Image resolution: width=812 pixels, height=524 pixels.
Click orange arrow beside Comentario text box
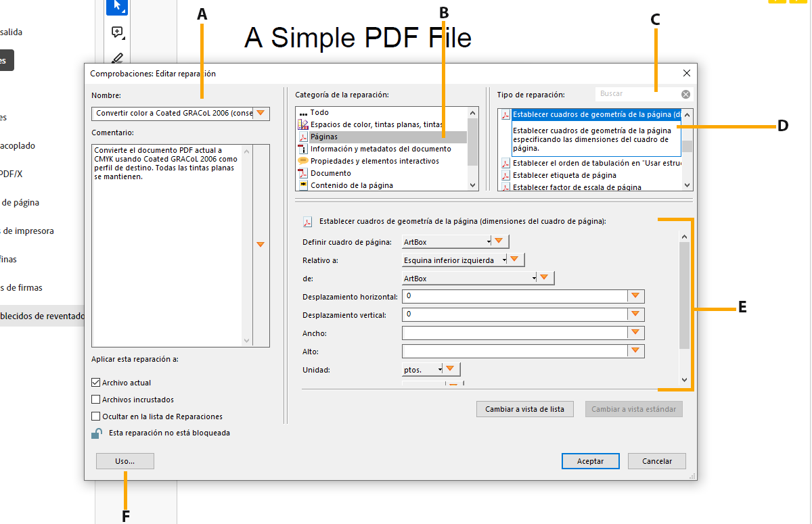[261, 244]
